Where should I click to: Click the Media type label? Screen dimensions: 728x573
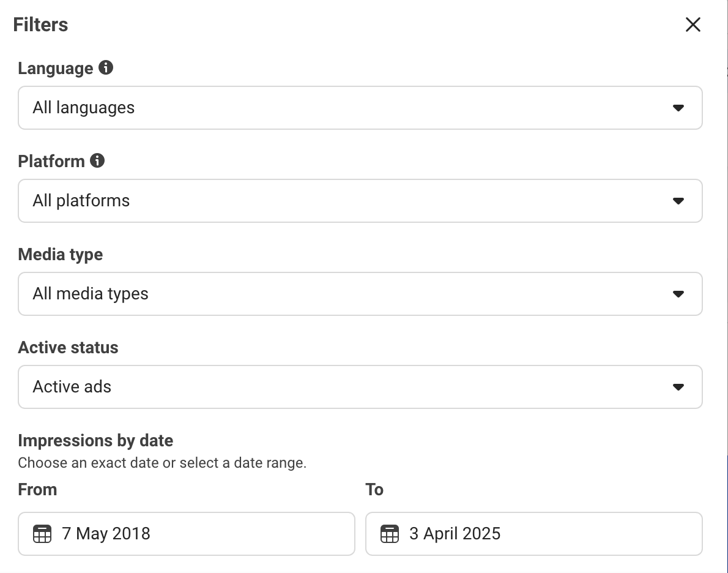point(61,255)
